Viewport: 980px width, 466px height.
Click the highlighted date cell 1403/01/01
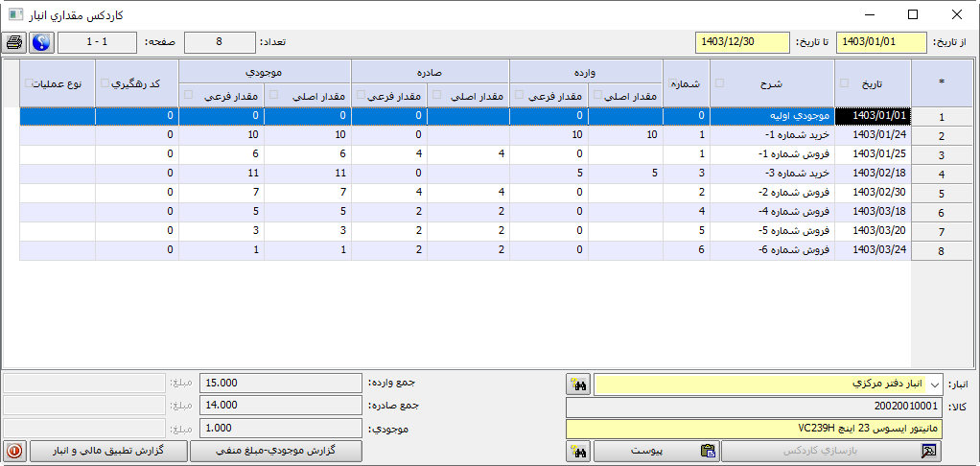point(873,117)
